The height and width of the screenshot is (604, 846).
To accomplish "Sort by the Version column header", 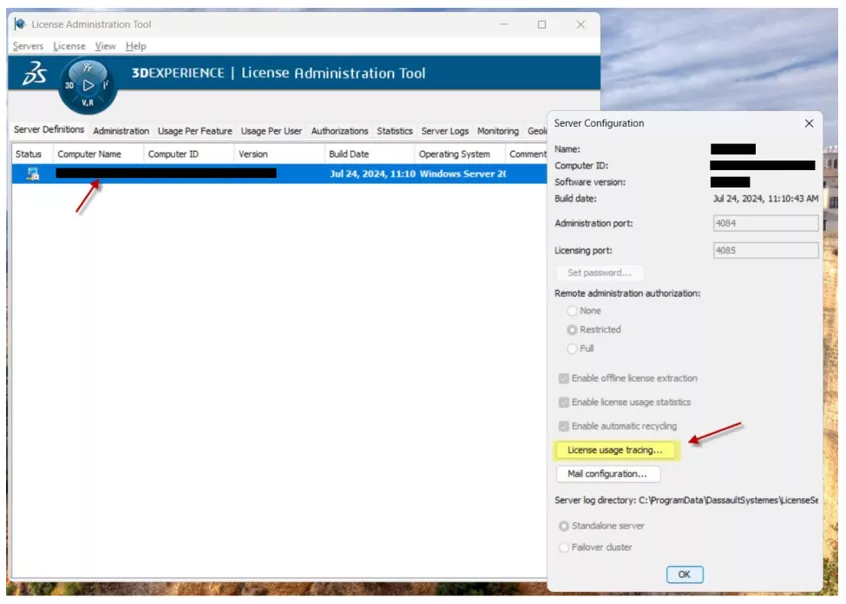I will [x=279, y=154].
